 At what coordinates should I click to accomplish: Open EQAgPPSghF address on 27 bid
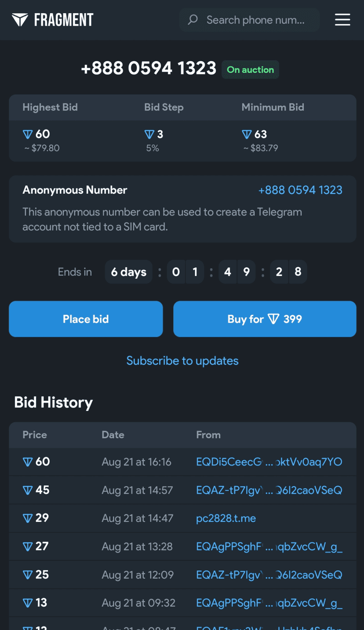click(x=269, y=546)
